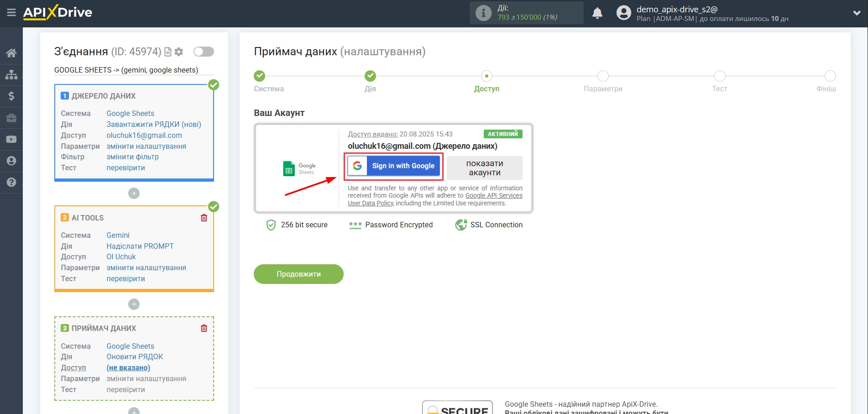The width and height of the screenshot is (868, 414).
Task: Select the Доступ step
Action: point(486,76)
